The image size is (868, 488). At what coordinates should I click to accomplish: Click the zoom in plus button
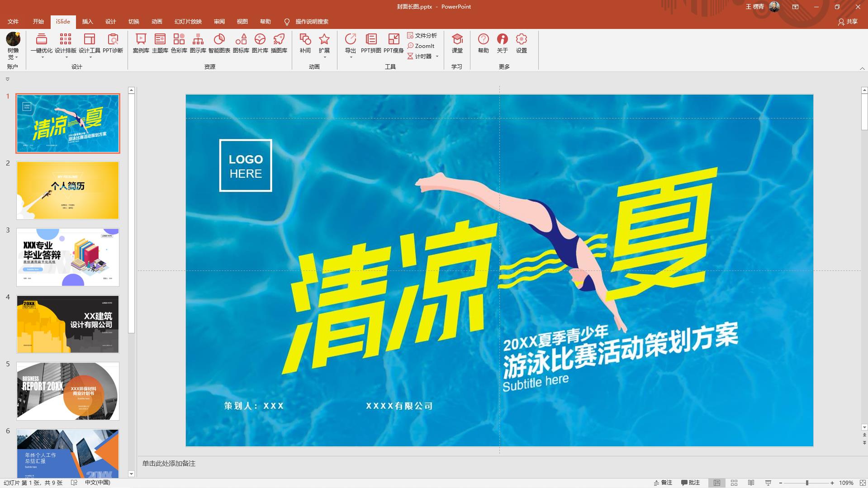(832, 483)
